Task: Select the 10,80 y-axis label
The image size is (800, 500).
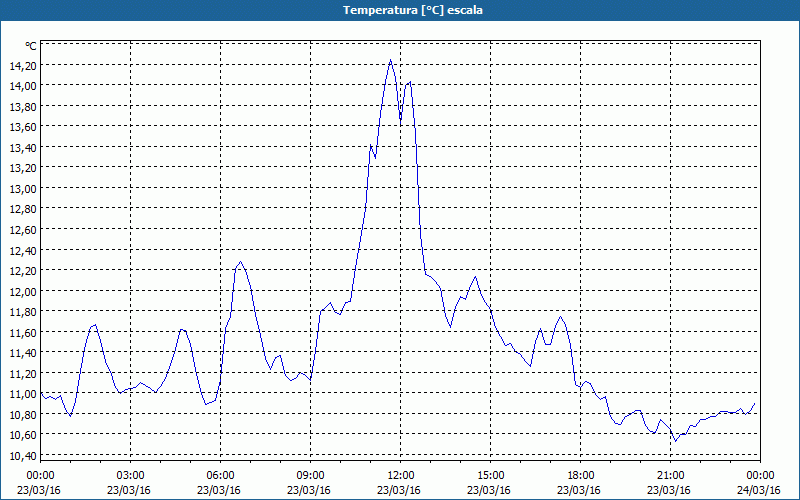Action: [x=23, y=414]
